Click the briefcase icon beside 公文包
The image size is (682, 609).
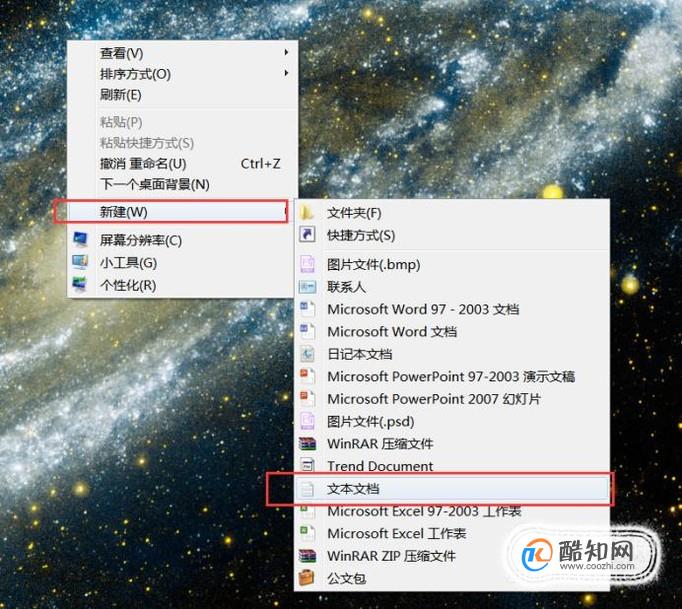tap(307, 578)
